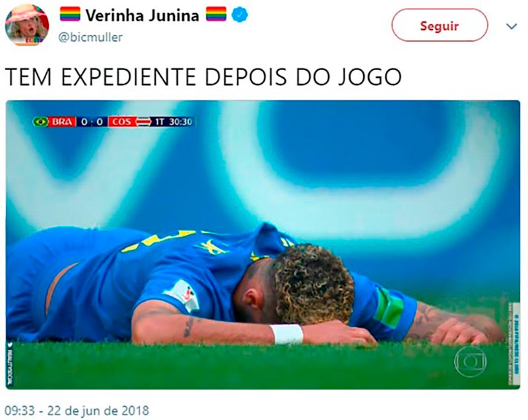The image size is (528, 420).
Task: Open the tweet's attached match photo
Action: click(x=263, y=244)
